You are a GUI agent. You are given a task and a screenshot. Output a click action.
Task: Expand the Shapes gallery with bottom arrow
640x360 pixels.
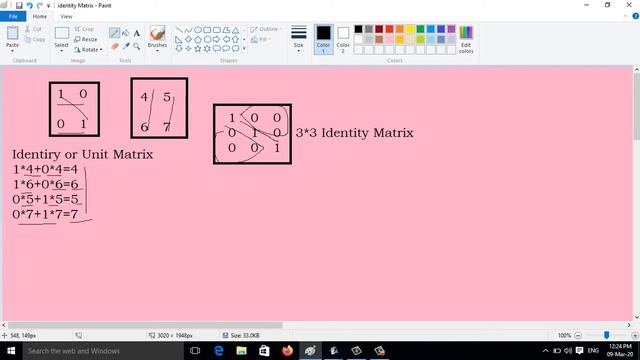click(x=244, y=49)
